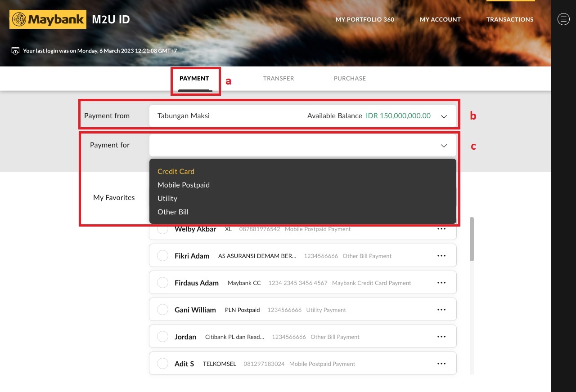Switch to the Transfer tab

click(279, 78)
